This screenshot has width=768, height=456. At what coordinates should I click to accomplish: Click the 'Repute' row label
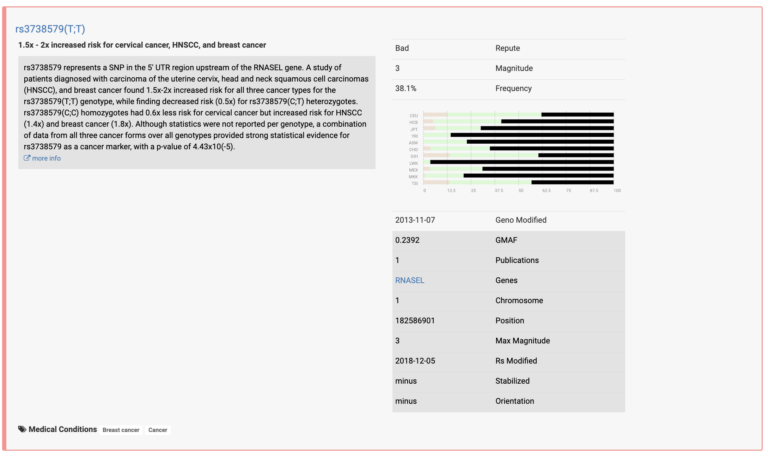[x=507, y=48]
